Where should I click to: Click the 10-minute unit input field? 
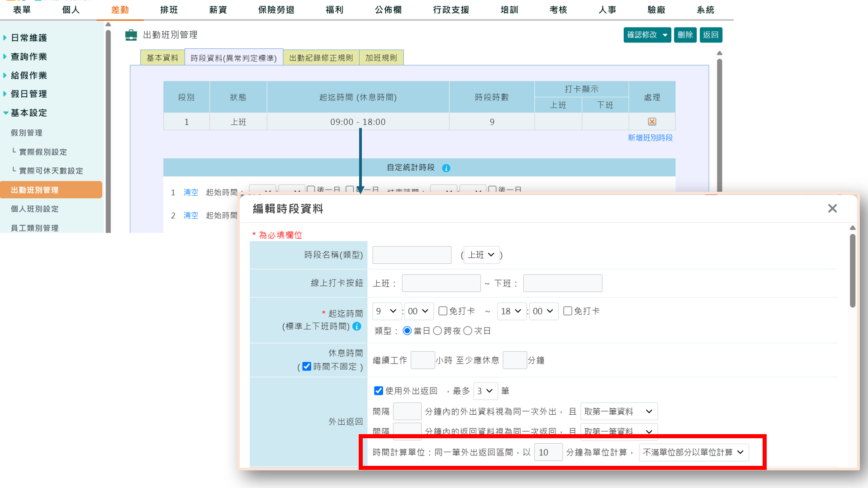click(548, 452)
